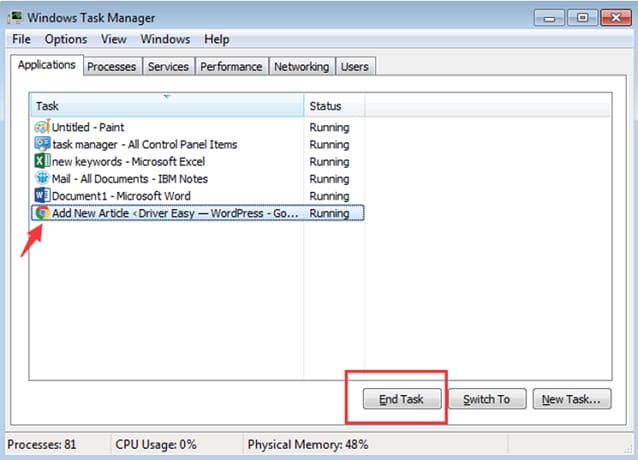Click Running status of Microsoft Excel row

click(329, 162)
